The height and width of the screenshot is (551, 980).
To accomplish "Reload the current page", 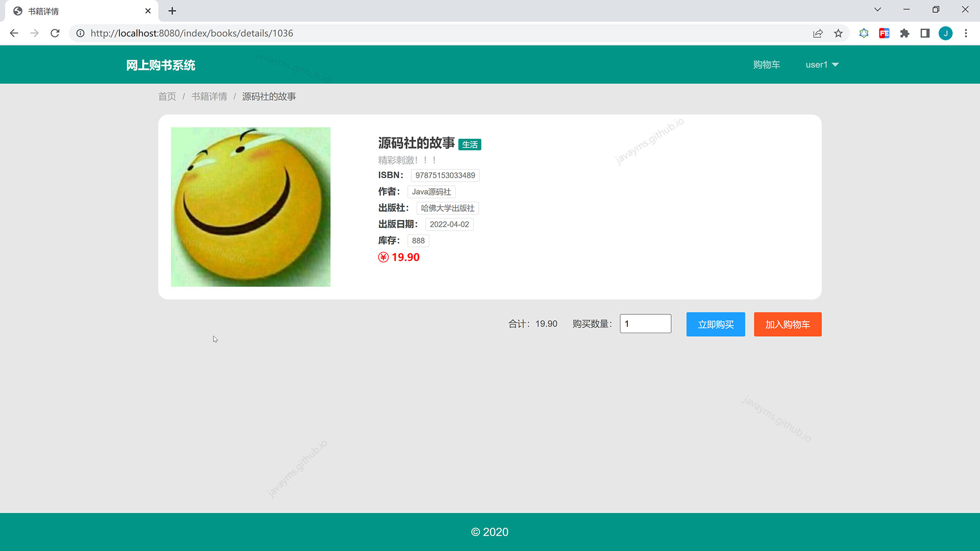I will click(55, 33).
